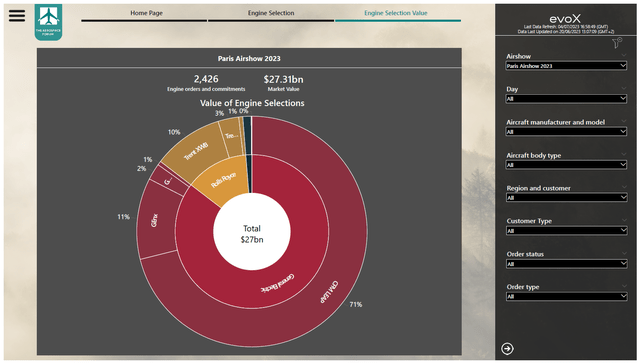The width and height of the screenshot is (640, 364).
Task: Expand the Order status dropdown
Action: tap(566, 264)
